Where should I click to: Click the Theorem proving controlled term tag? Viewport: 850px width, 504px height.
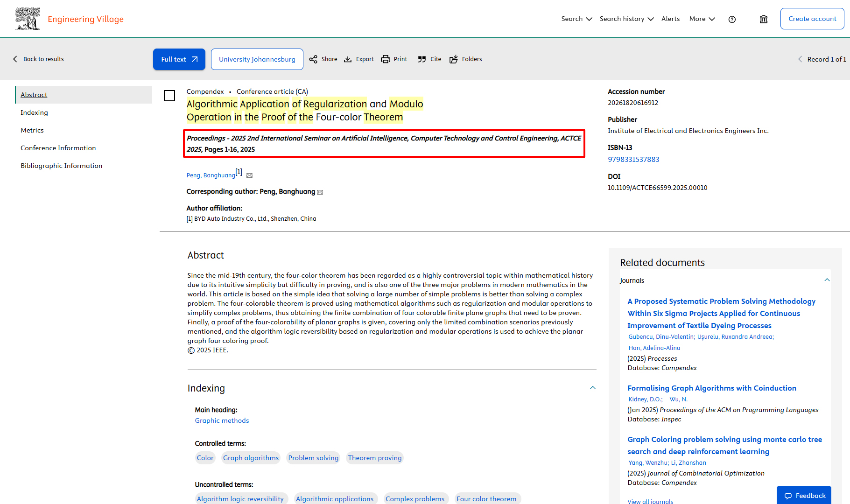point(375,458)
